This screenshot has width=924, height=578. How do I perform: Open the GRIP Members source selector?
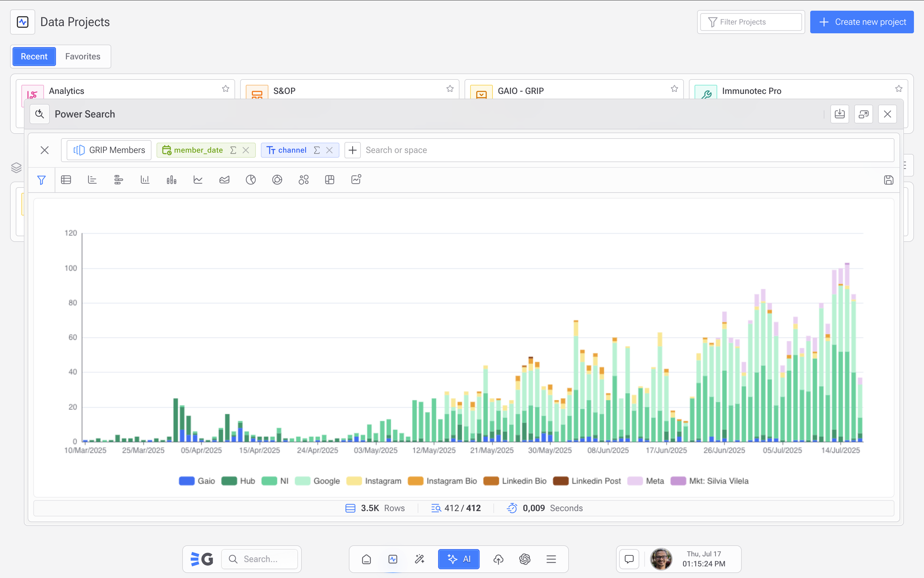109,150
